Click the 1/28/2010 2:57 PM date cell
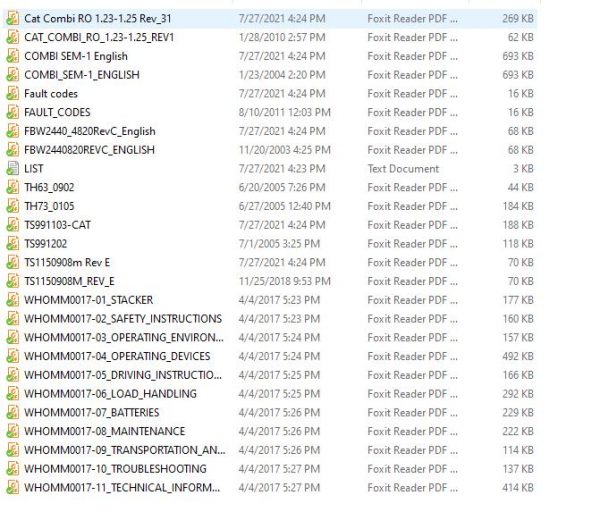 [x=282, y=37]
